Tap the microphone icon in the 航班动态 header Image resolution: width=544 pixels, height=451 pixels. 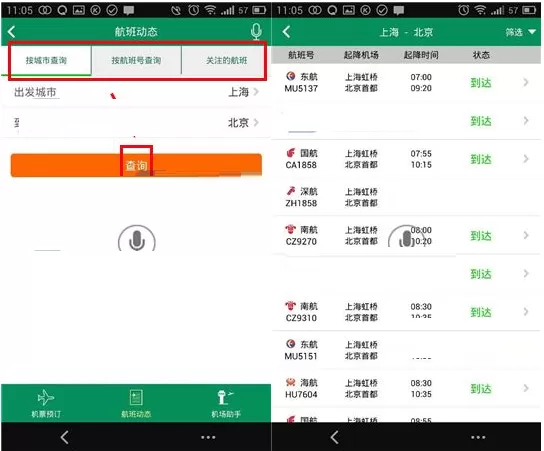pyautogui.click(x=256, y=32)
